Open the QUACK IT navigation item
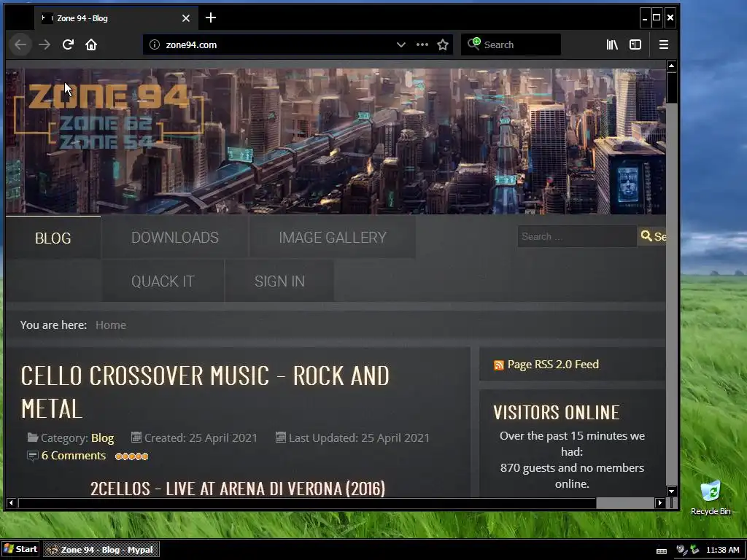 point(163,281)
